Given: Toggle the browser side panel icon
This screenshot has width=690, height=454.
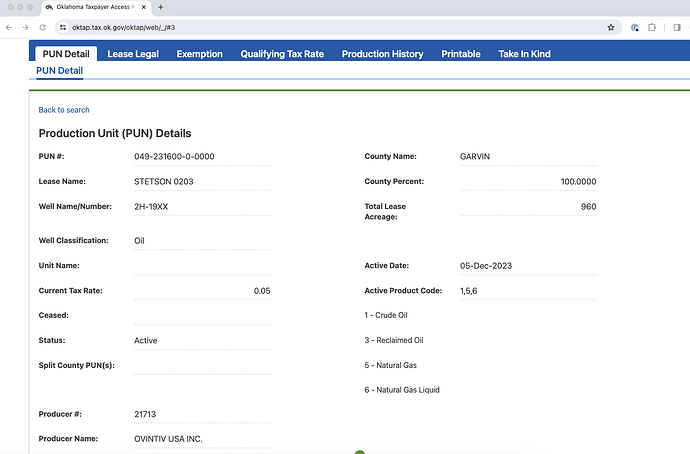Looking at the screenshot, I should (676, 27).
